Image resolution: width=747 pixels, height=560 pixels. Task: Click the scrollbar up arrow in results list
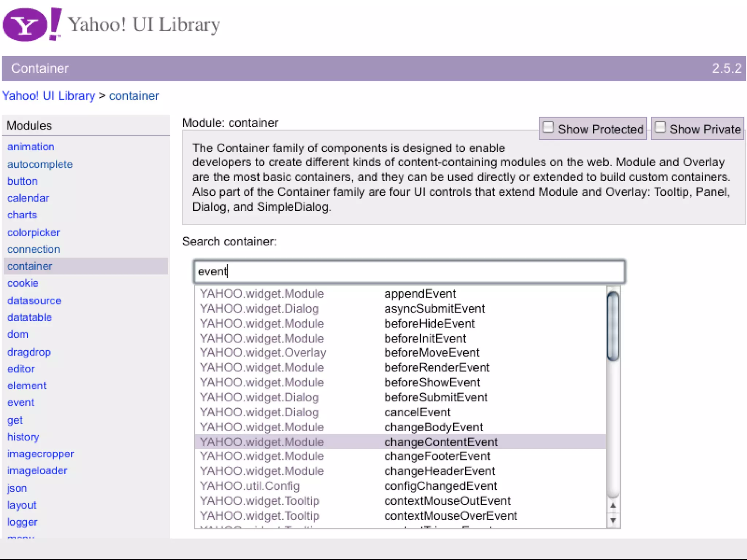pos(613,506)
